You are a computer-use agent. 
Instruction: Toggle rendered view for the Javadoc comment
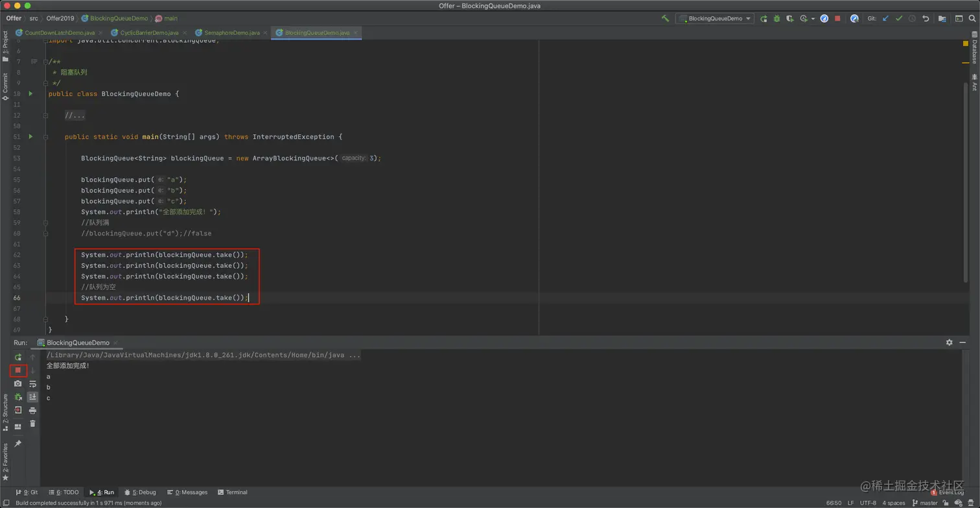click(x=34, y=62)
